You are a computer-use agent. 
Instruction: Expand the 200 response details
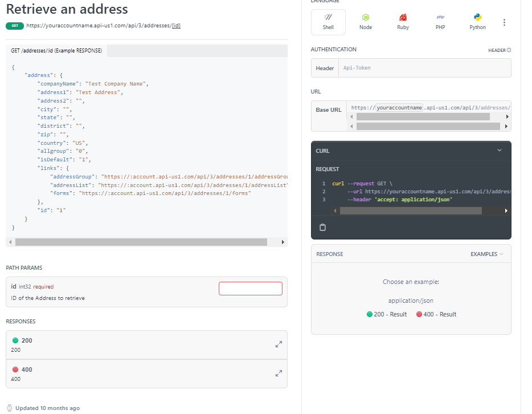click(x=279, y=344)
